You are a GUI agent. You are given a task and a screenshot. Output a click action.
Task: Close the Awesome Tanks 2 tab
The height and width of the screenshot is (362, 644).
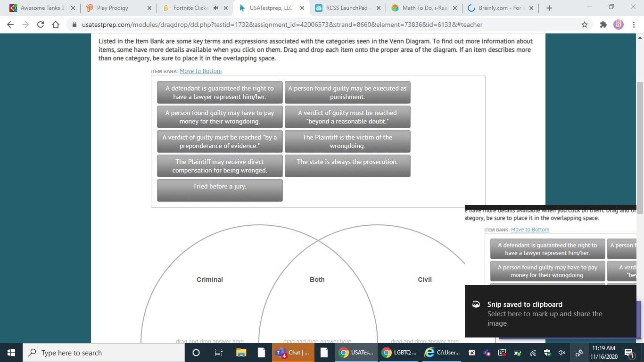(73, 8)
